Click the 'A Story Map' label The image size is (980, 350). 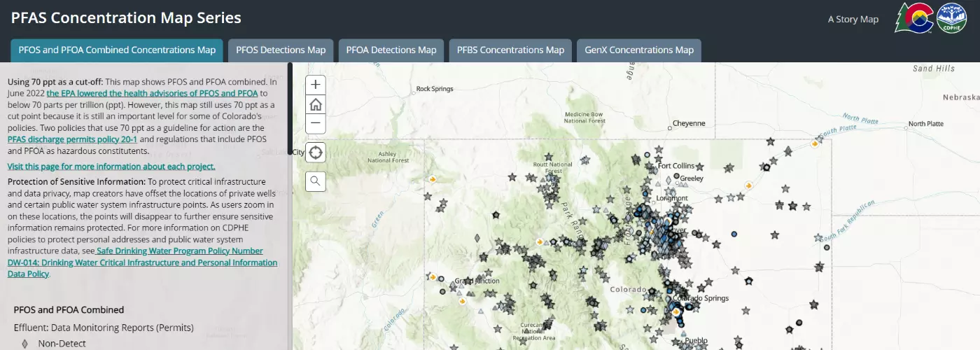click(x=853, y=19)
